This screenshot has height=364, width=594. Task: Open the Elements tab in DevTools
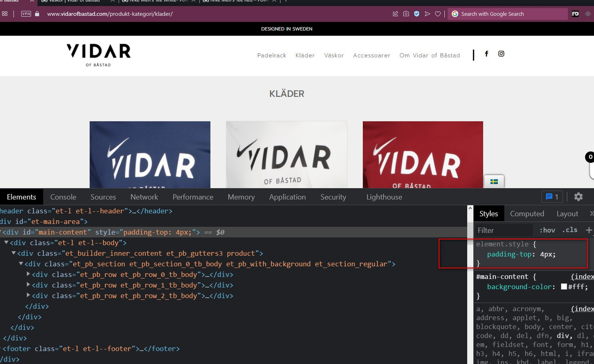(21, 197)
